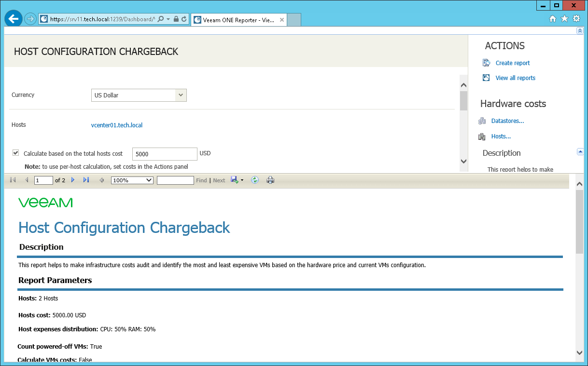Go to first page of report

13,180
